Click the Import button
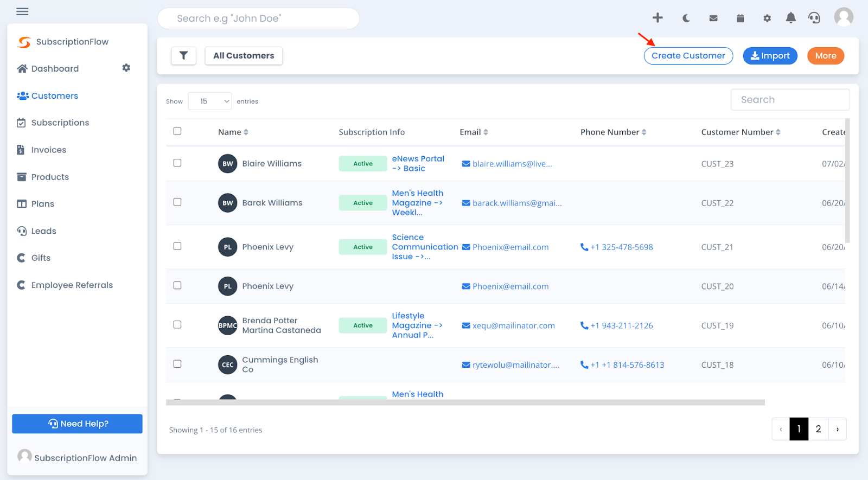The height and width of the screenshot is (480, 868). [770, 55]
